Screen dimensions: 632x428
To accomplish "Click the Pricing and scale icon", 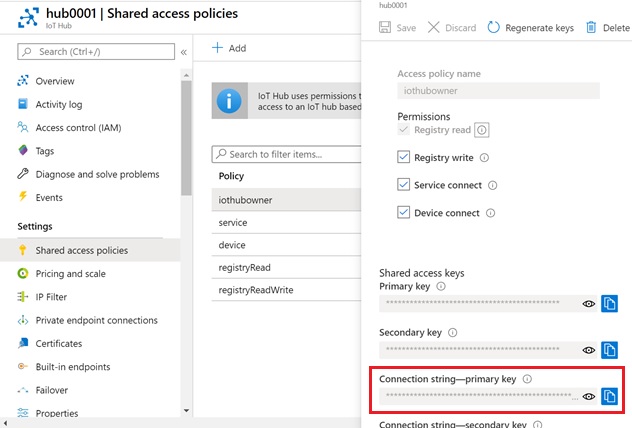I will 23,274.
